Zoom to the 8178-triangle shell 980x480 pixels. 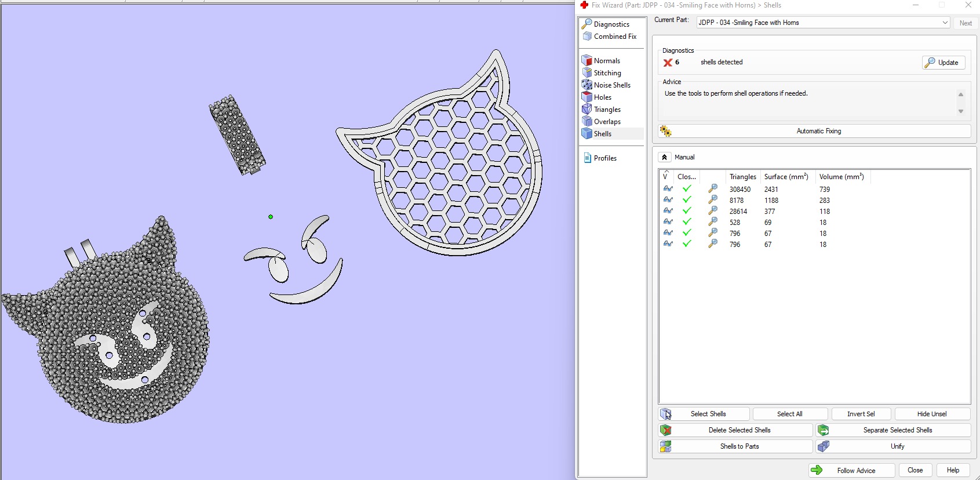[x=713, y=200]
